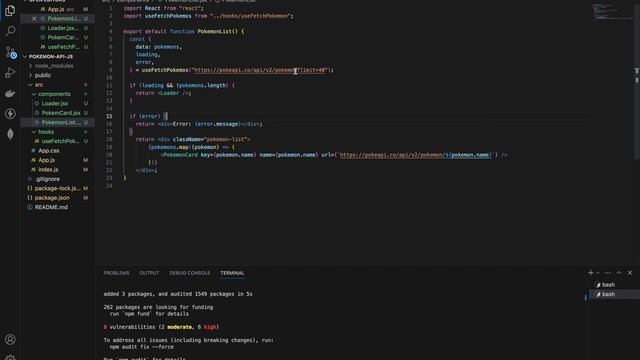Open package-lock.json in file tree
Image resolution: width=640 pixels, height=360 pixels.
tap(57, 188)
